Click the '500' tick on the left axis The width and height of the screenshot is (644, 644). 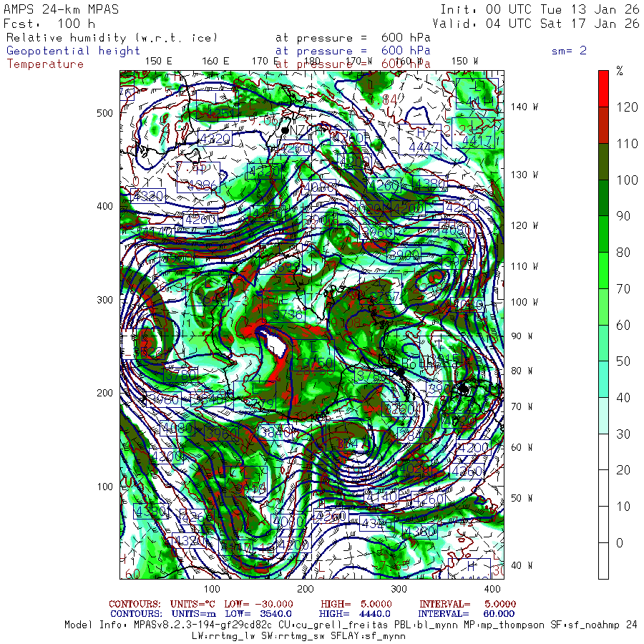(x=104, y=113)
